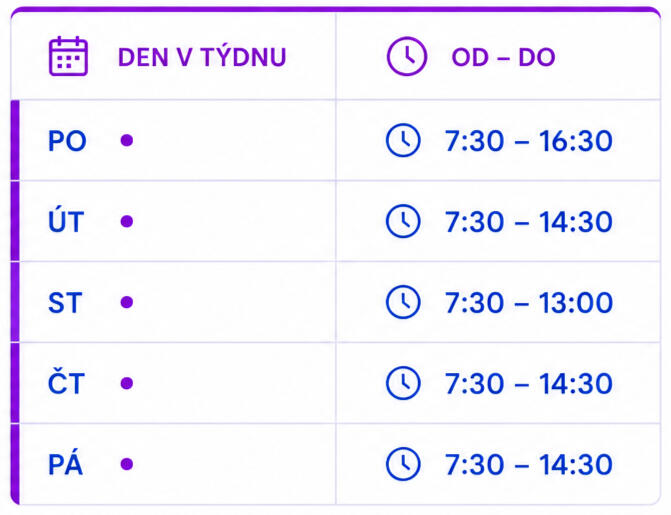
Task: Select the purple dot next to ÚT
Action: (127, 221)
